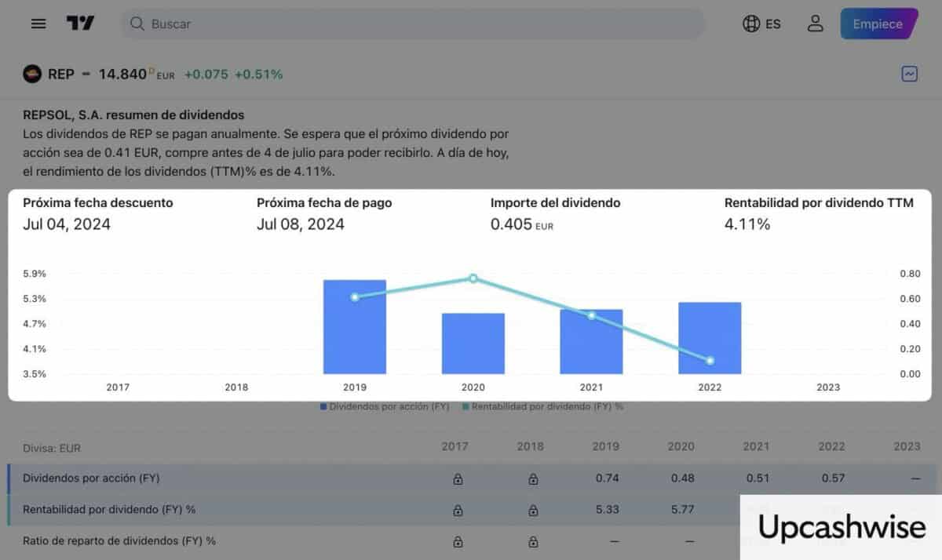The image size is (942, 560).
Task: Click the Repsol company logo
Action: pyautogui.click(x=32, y=75)
